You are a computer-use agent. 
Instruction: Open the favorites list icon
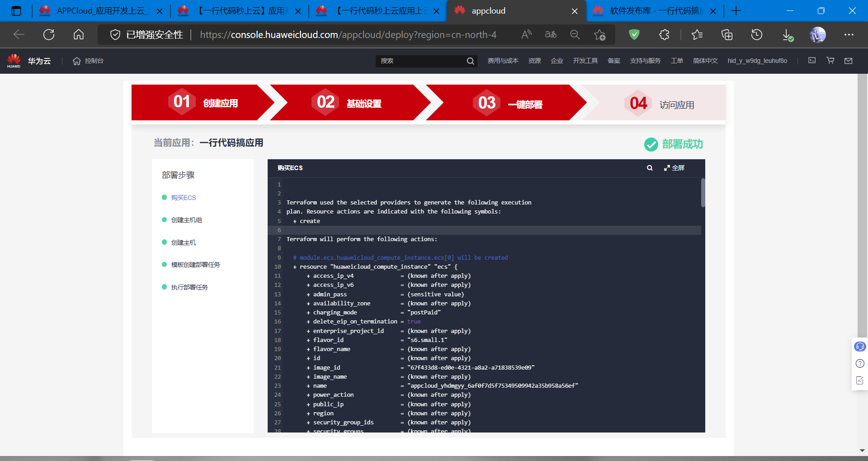tap(697, 34)
